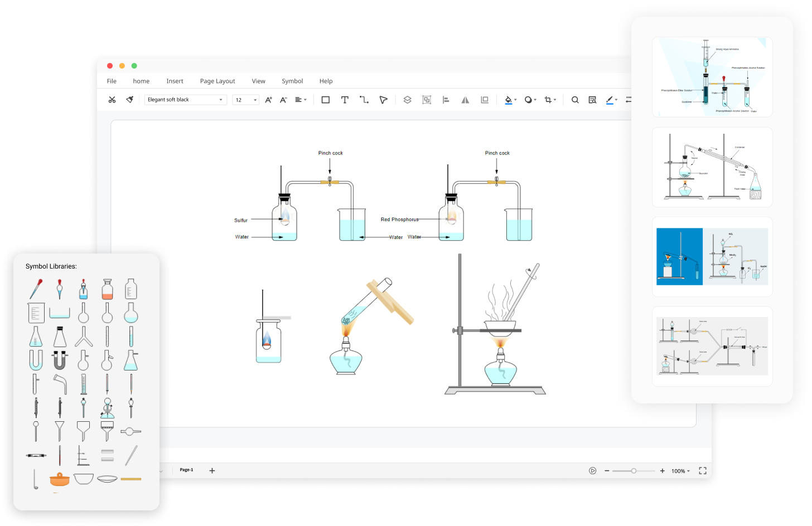Activate the Connector tool
The image size is (812, 526).
pyautogui.click(x=364, y=99)
